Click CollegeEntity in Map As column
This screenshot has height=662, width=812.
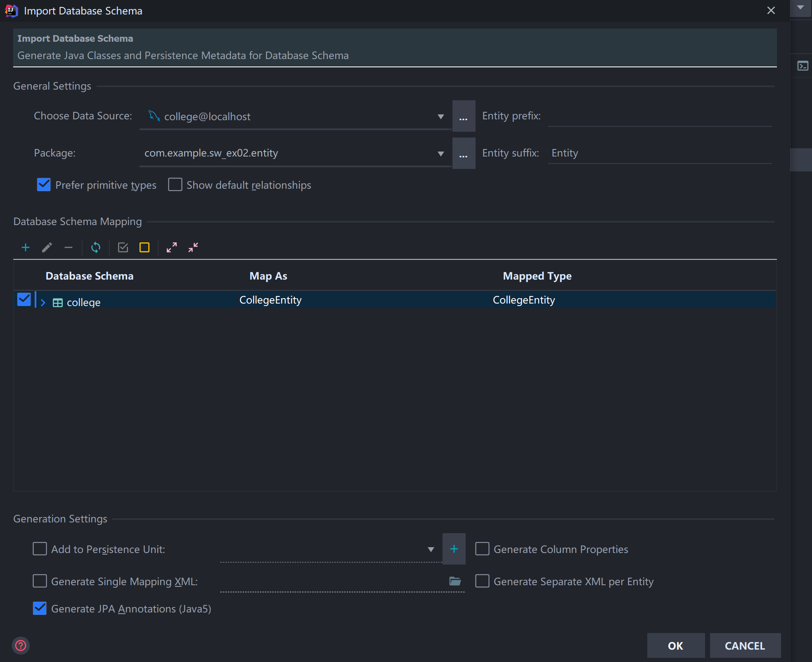point(270,300)
